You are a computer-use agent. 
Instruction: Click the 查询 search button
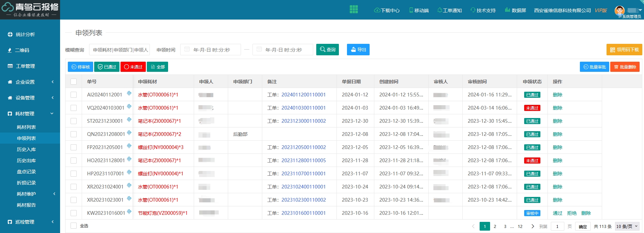pyautogui.click(x=327, y=50)
